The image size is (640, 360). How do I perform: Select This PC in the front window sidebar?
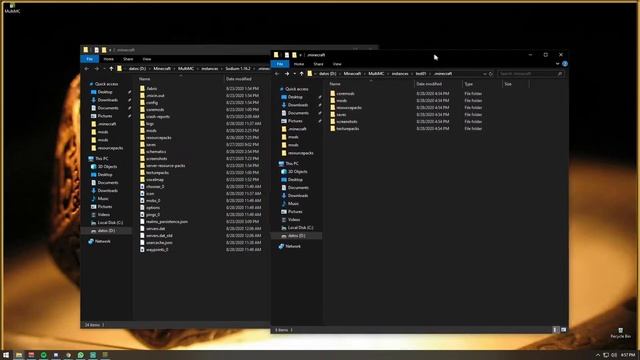coord(288,164)
